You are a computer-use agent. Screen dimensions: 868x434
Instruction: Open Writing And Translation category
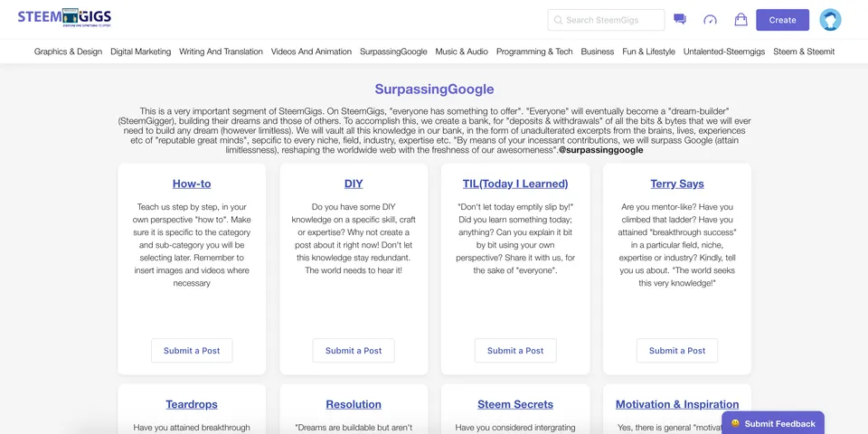pos(221,52)
